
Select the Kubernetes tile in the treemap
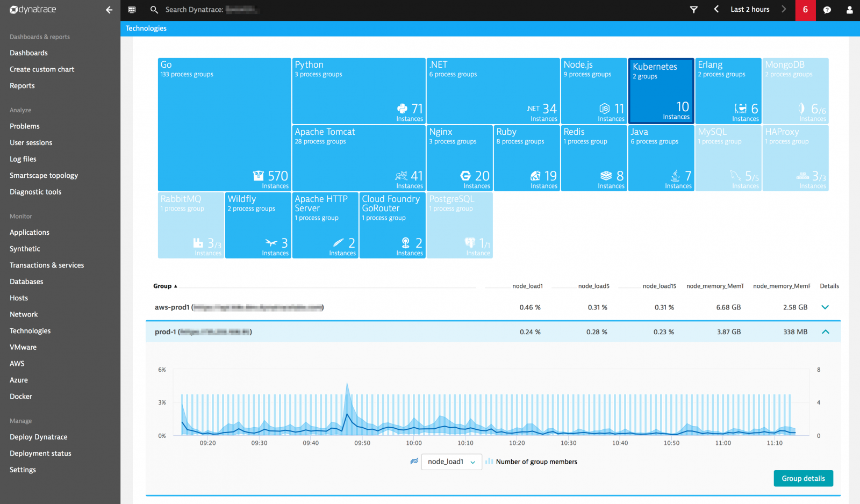661,91
